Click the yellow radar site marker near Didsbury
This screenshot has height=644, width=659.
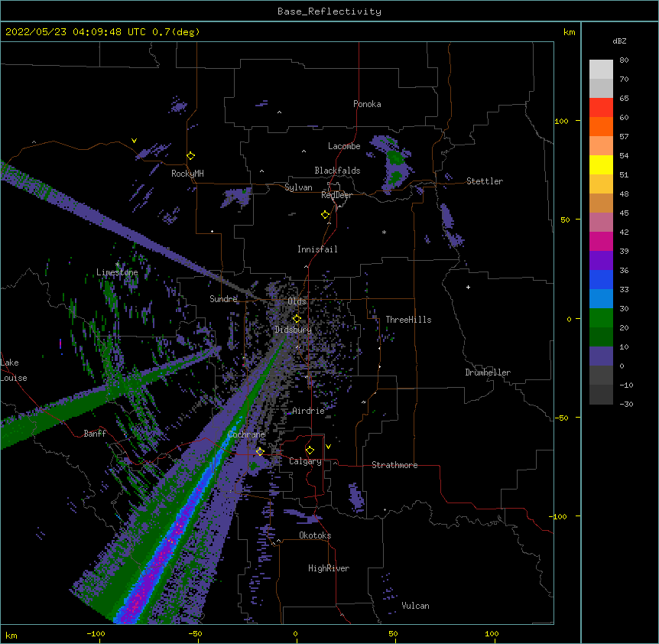[x=297, y=319]
